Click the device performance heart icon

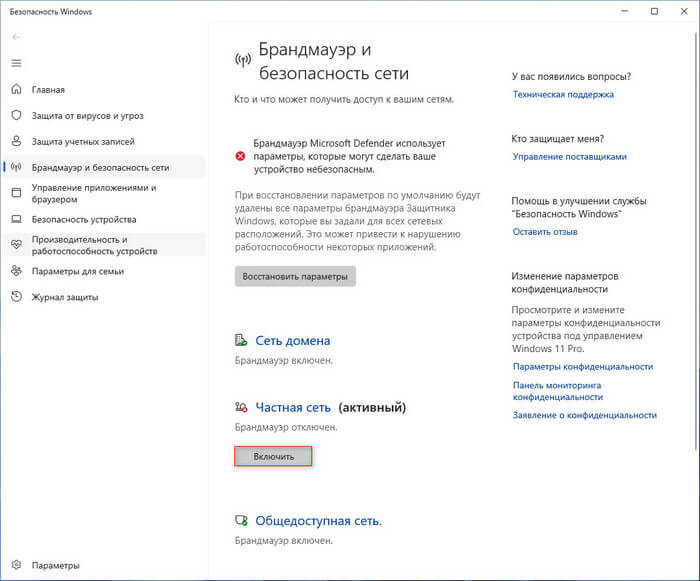16,245
